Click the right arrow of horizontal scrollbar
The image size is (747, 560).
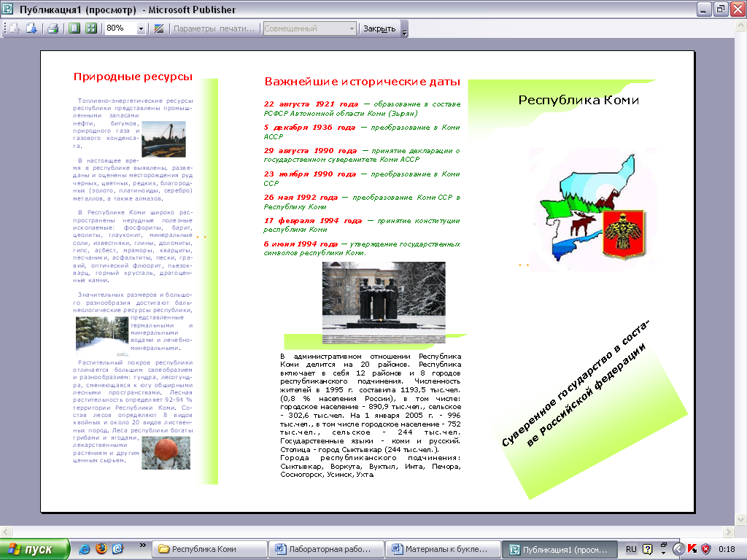click(x=728, y=532)
